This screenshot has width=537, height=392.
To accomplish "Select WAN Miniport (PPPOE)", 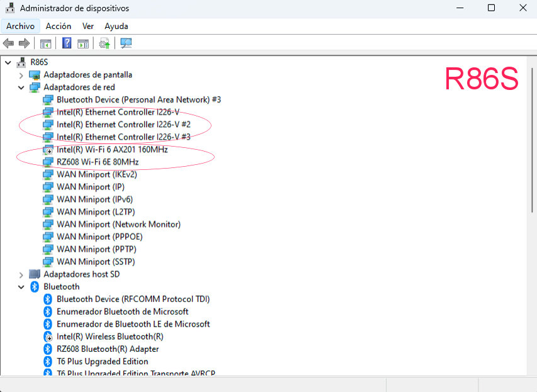I will tap(99, 237).
